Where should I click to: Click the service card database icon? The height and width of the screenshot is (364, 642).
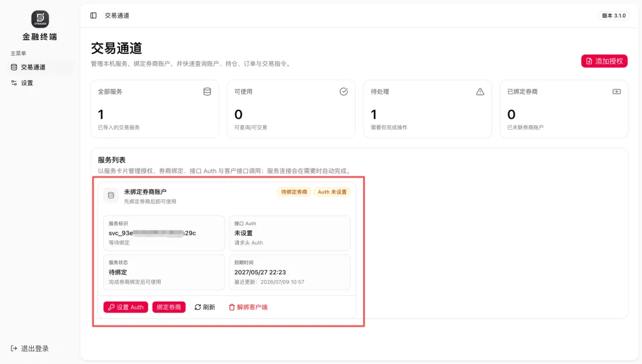point(111,195)
